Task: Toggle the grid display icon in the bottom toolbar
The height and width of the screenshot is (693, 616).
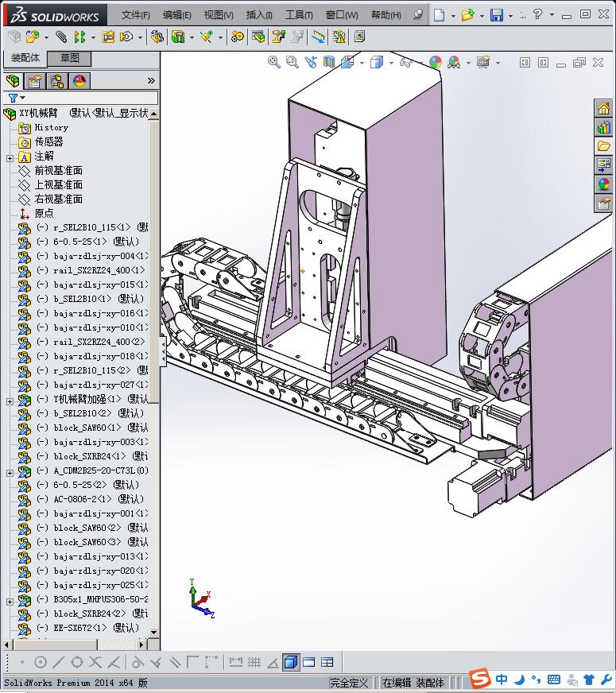Action: click(254, 662)
